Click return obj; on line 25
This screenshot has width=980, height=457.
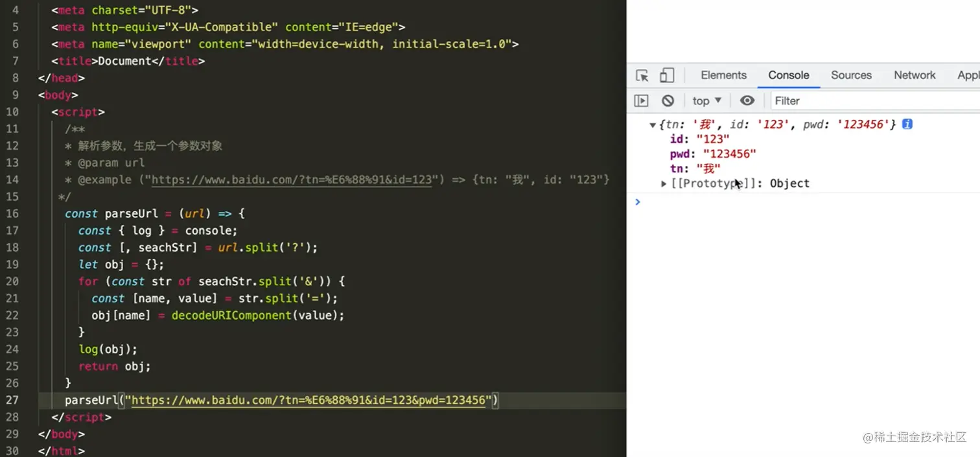(115, 366)
